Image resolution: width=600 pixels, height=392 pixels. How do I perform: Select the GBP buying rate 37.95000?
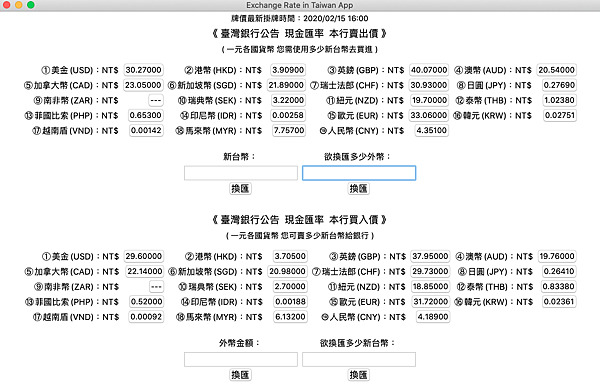430,256
